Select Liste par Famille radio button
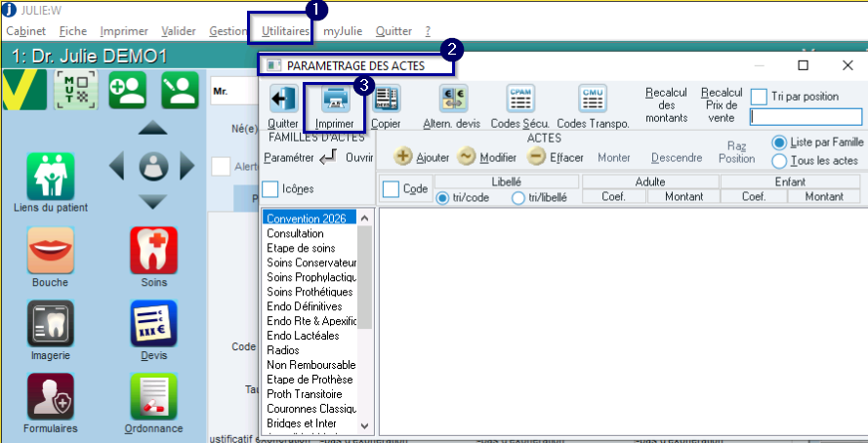This screenshot has height=443, width=868. pyautogui.click(x=779, y=142)
